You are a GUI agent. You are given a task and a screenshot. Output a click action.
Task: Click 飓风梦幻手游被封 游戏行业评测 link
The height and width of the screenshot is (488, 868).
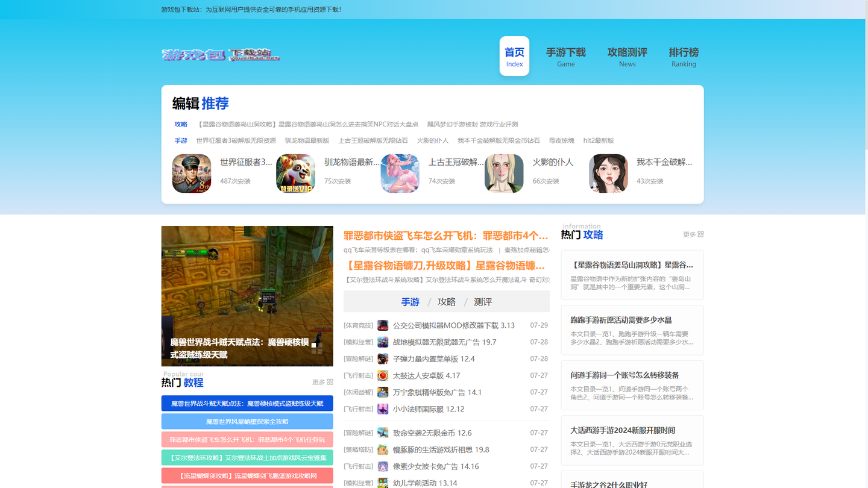pyautogui.click(x=473, y=124)
